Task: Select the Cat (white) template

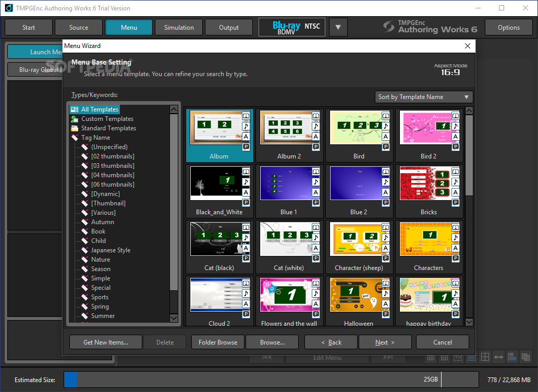Action: [289, 247]
